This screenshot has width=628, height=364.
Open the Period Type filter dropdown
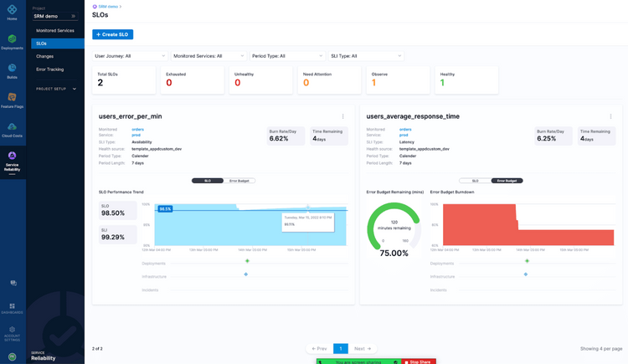[286, 56]
